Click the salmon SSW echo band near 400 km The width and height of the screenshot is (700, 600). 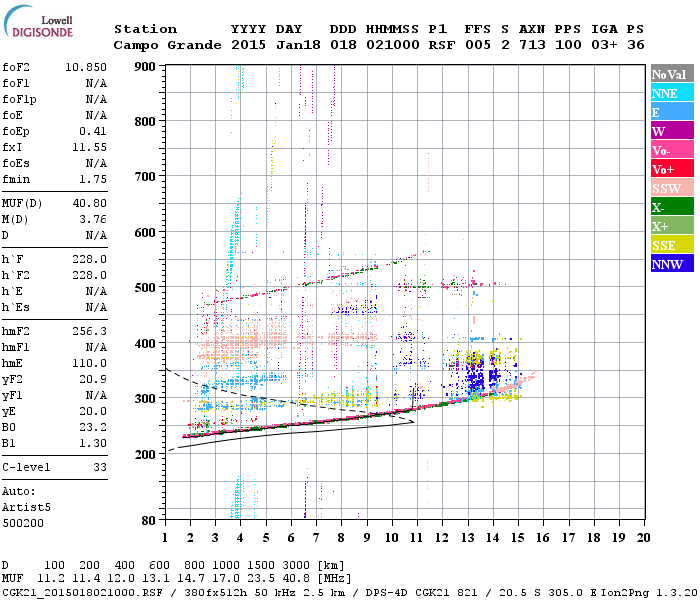pos(243,342)
